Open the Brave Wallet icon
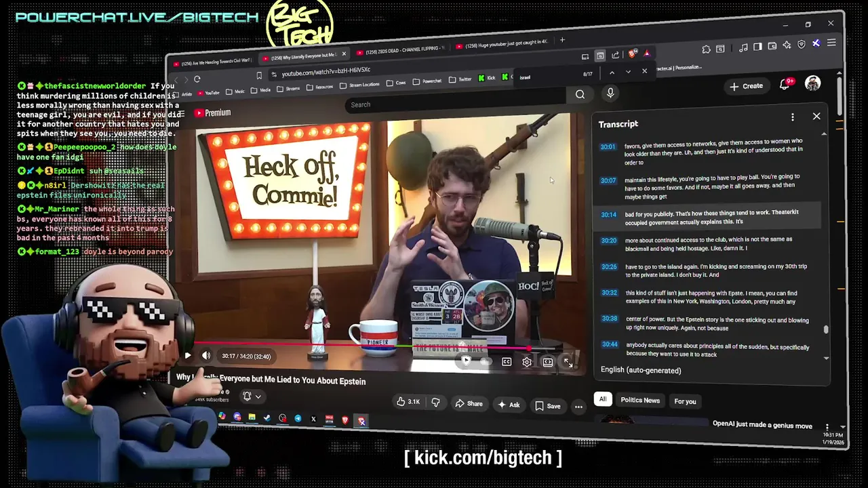The height and width of the screenshot is (488, 868). click(x=772, y=45)
